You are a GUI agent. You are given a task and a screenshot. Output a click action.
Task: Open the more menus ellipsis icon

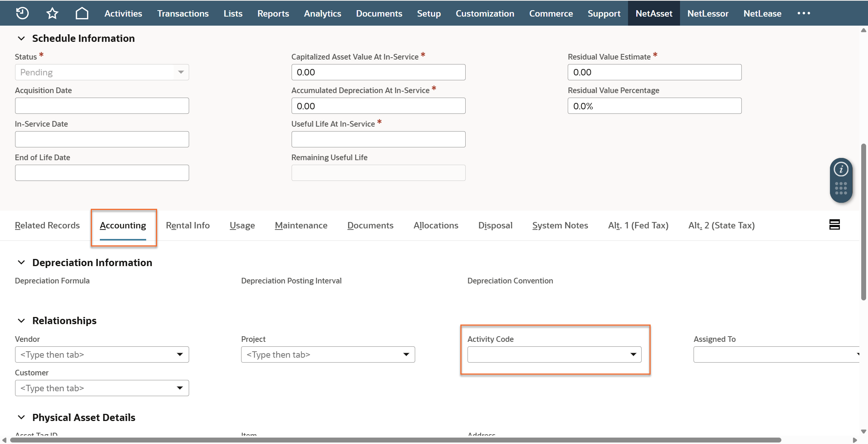[x=804, y=13]
